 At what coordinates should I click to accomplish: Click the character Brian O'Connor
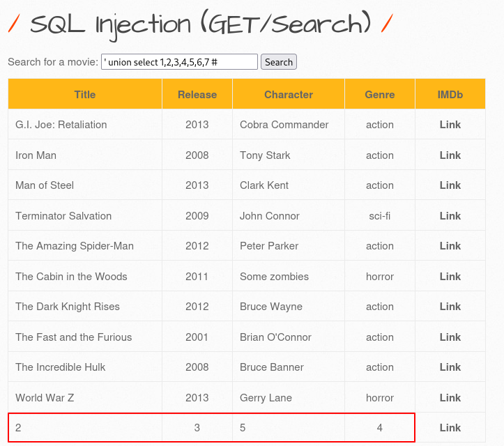[275, 337]
